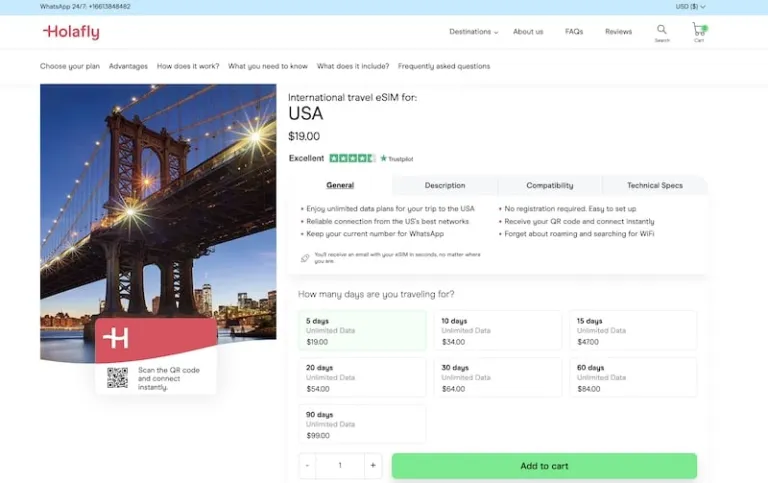Select the 5 days plan option

click(x=363, y=331)
